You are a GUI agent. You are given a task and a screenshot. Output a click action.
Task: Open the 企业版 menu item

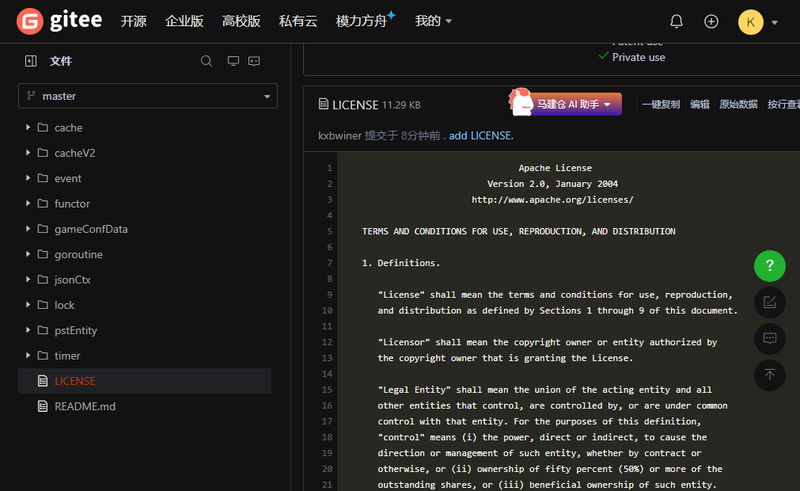(184, 21)
